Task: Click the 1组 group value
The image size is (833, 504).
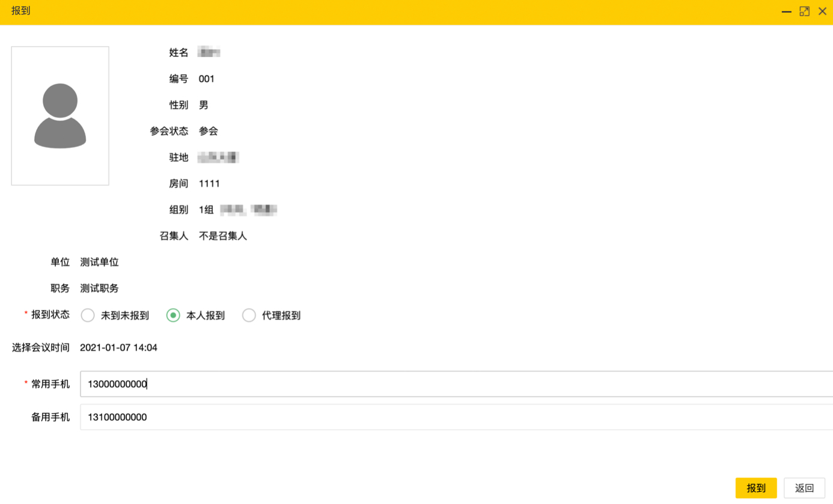Action: [x=206, y=210]
